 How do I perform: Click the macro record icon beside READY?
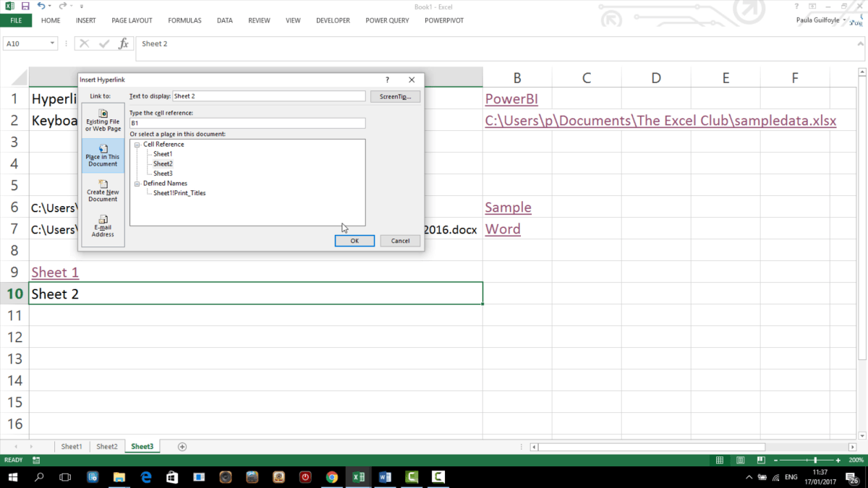pyautogui.click(x=36, y=461)
